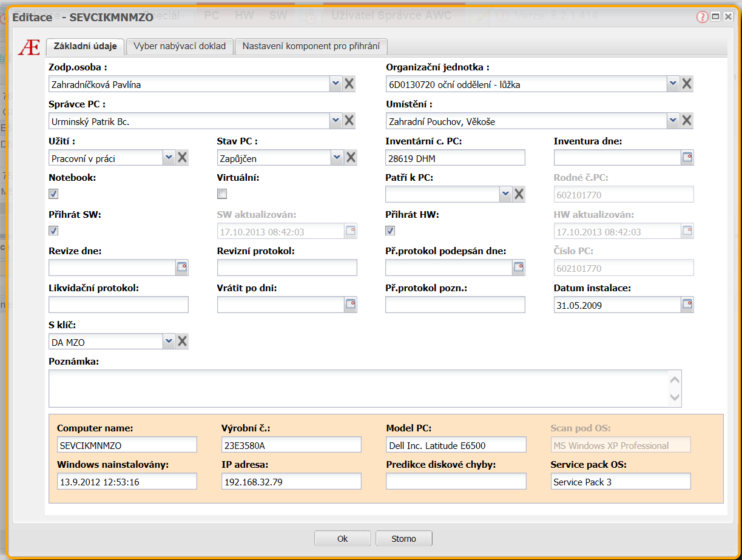742x560 pixels.
Task: Clear the Stav PC value
Action: pyautogui.click(x=351, y=158)
